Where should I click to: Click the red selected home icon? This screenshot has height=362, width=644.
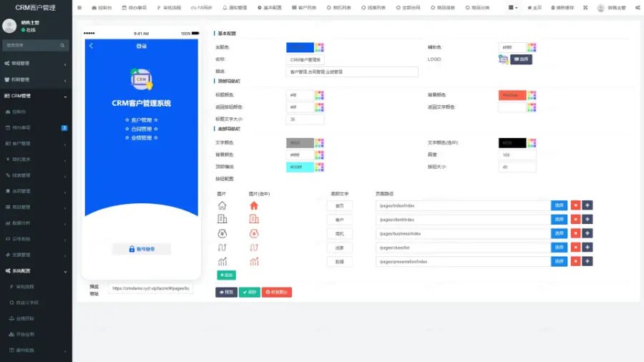253,205
